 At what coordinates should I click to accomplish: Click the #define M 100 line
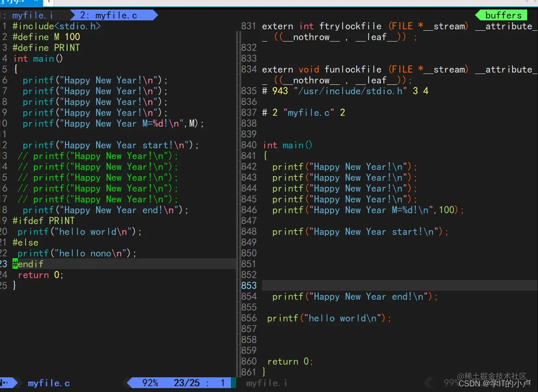46,37
